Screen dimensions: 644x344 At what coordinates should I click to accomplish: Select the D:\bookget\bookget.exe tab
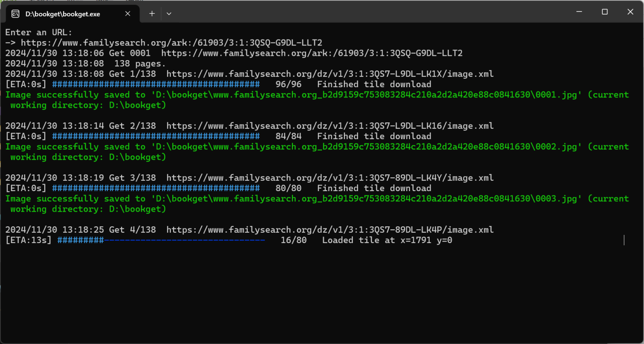[63, 14]
